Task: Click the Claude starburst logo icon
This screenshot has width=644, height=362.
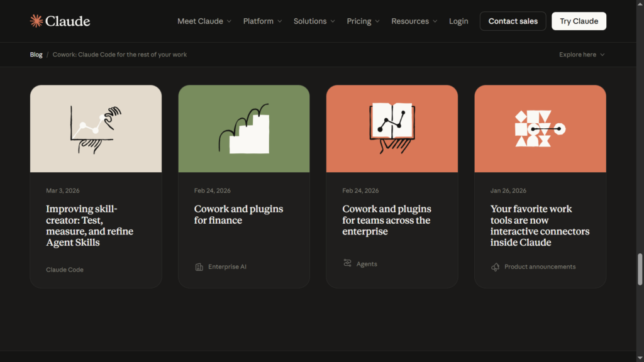Action: point(36,21)
